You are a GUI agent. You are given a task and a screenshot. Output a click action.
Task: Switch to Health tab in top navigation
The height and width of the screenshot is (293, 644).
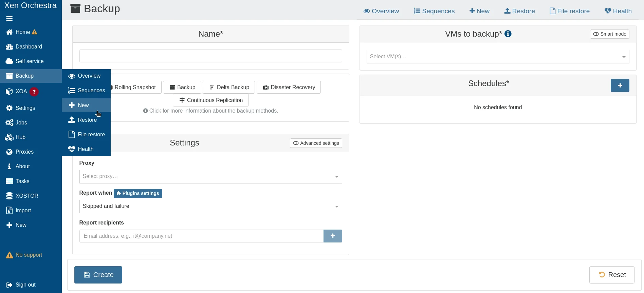618,11
